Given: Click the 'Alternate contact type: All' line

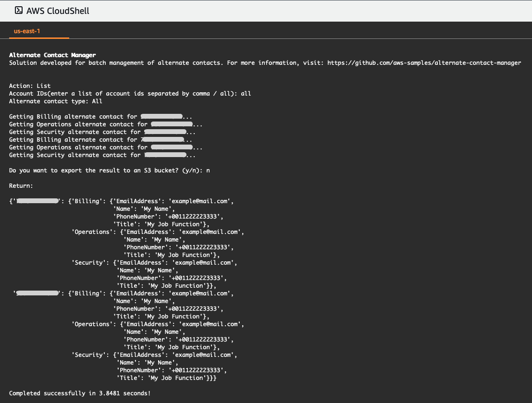Looking at the screenshot, I should 56,101.
